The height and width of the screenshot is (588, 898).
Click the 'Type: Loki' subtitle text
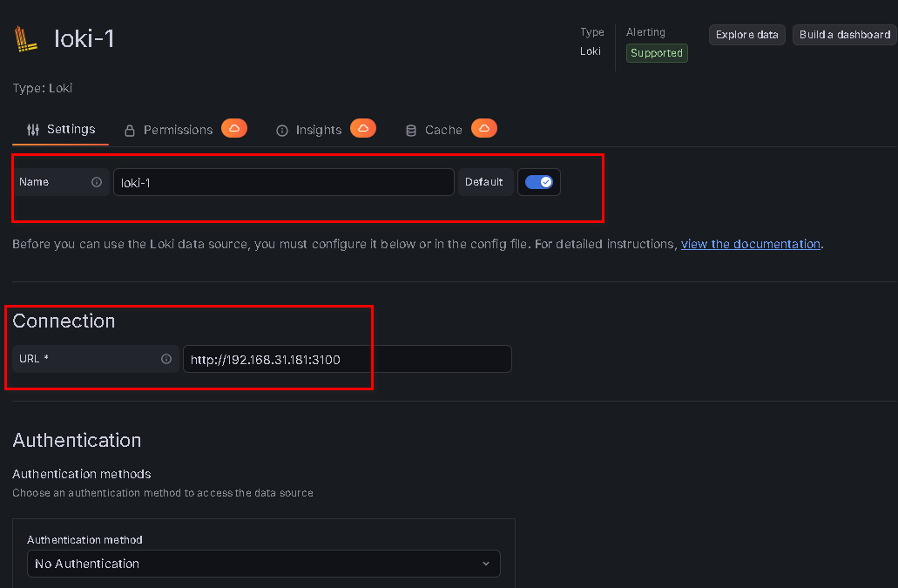click(43, 88)
